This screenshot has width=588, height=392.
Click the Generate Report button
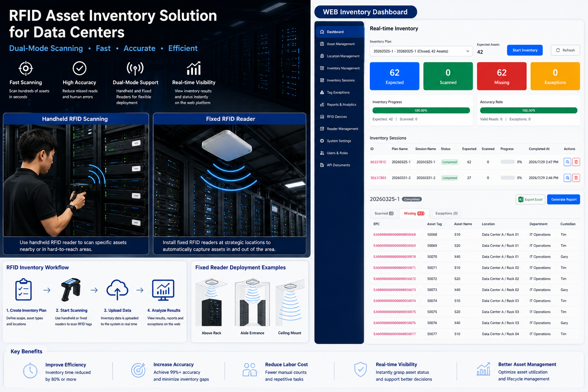tap(563, 199)
